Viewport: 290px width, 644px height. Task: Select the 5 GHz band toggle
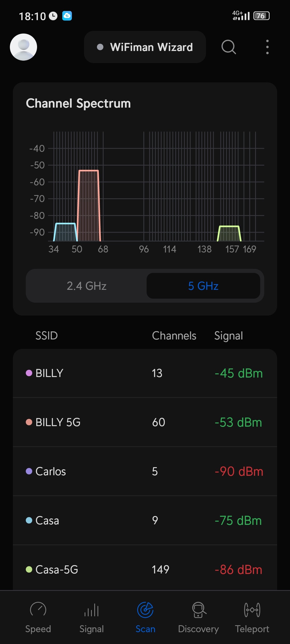(203, 286)
